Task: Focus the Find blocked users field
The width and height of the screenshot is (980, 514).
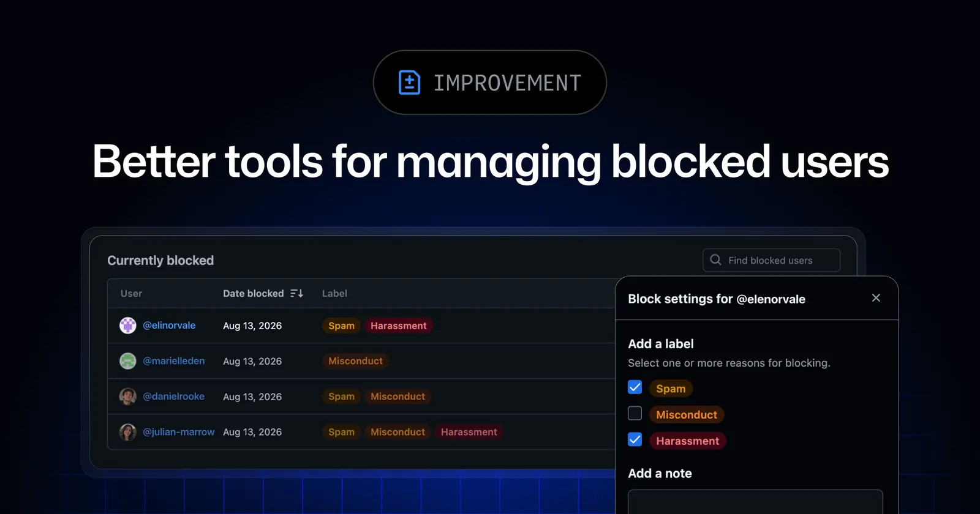Action: [771, 260]
